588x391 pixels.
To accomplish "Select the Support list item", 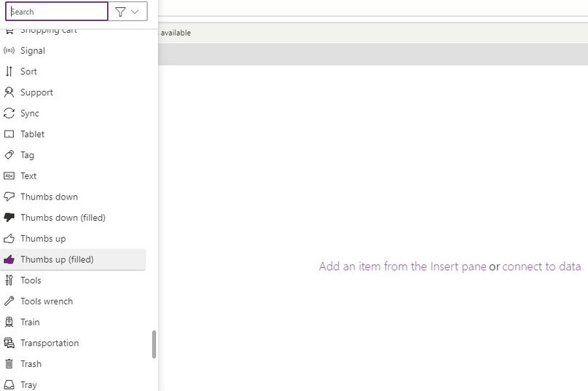I will (73, 92).
